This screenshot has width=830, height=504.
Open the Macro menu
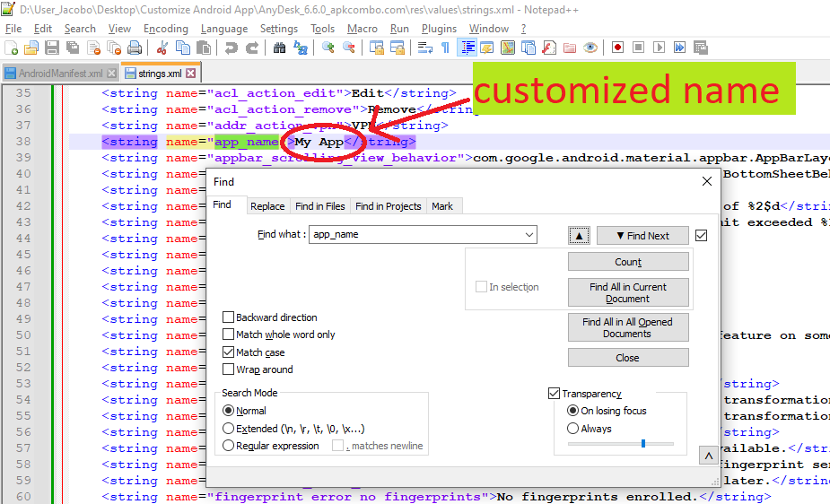(x=363, y=29)
